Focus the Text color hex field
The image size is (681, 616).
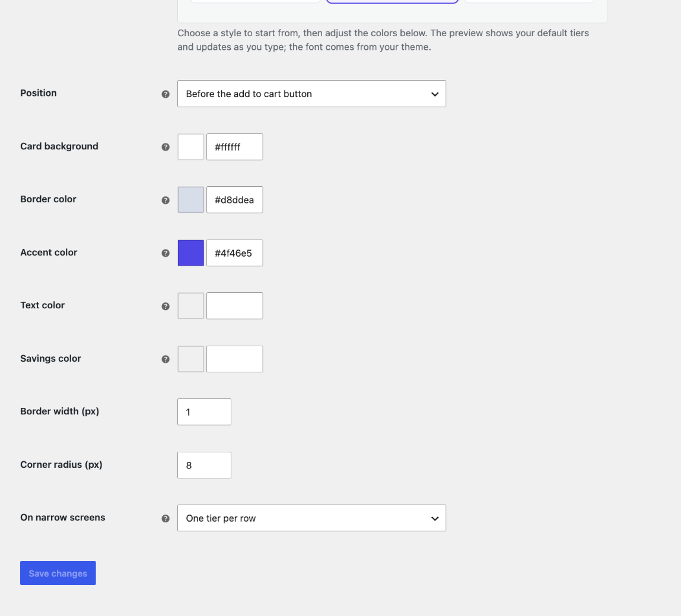tap(234, 305)
